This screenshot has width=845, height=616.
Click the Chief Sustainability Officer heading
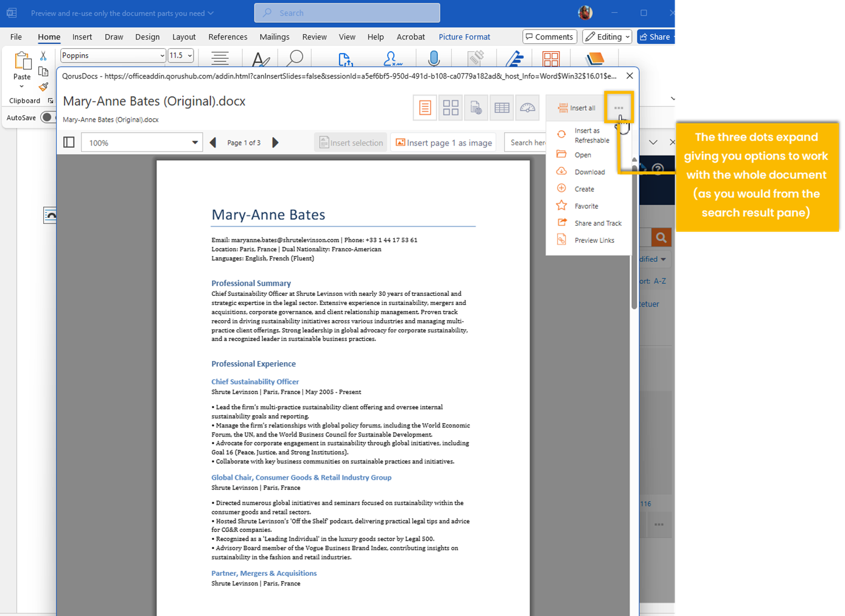(x=255, y=382)
